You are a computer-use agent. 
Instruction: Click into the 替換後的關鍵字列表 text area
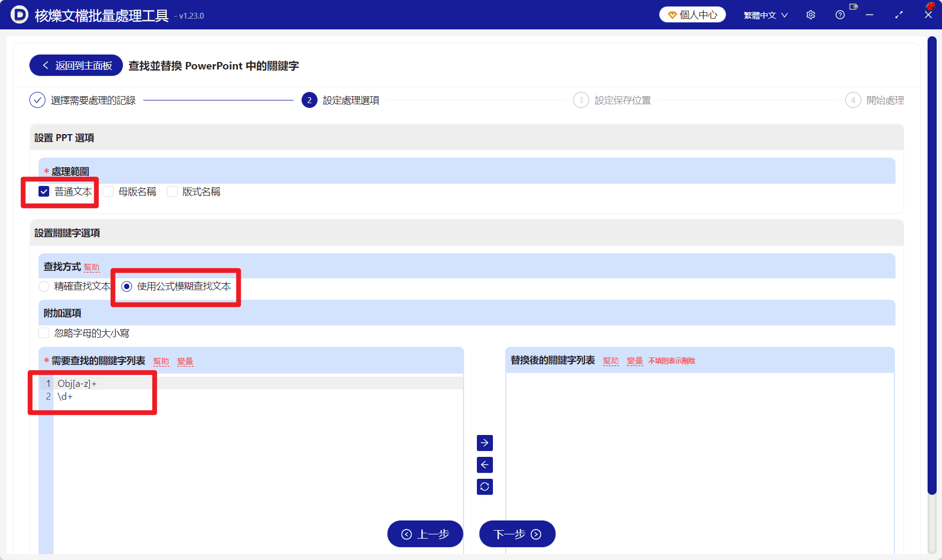pyautogui.click(x=700, y=463)
